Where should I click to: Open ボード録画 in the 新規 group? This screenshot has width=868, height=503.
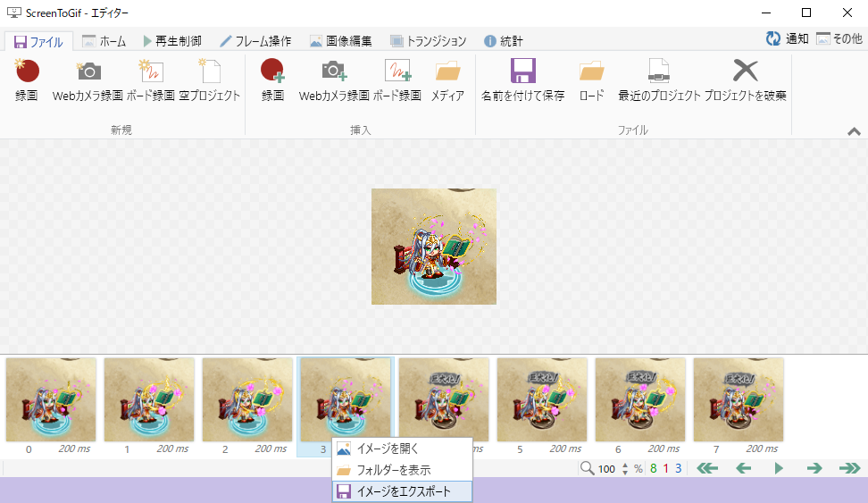coord(150,72)
